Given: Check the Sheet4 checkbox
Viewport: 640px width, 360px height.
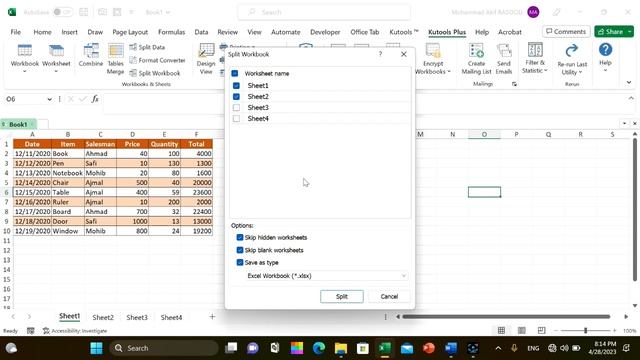Looking at the screenshot, I should [x=236, y=119].
